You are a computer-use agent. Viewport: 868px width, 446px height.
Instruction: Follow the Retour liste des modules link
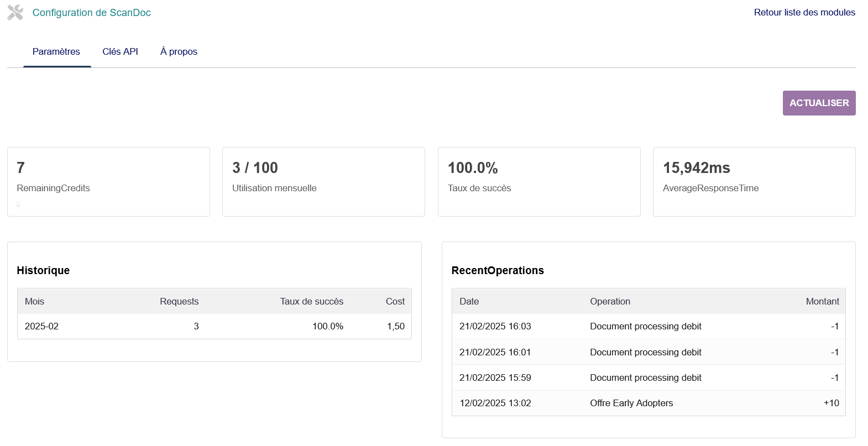click(804, 12)
